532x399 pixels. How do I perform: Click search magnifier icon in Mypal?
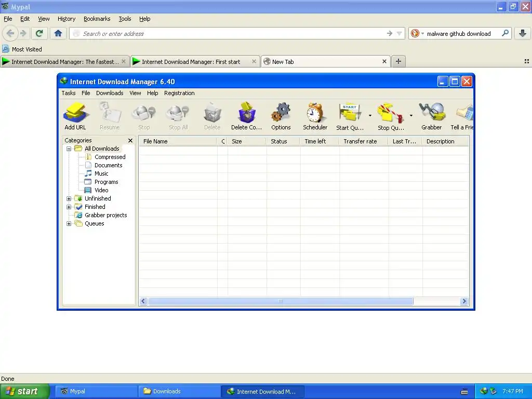[505, 33]
